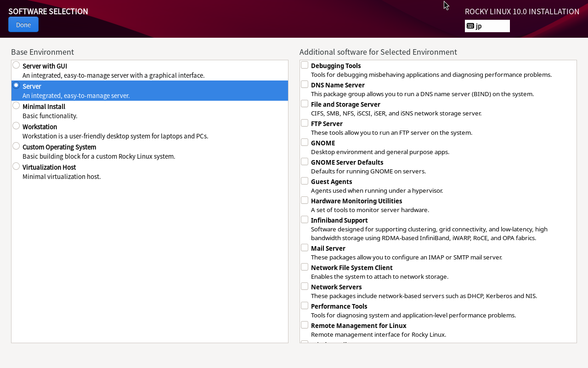Image resolution: width=588 pixels, height=368 pixels.
Task: Click 'Agents used when running under a hypervisor.' text
Action: tap(377, 190)
